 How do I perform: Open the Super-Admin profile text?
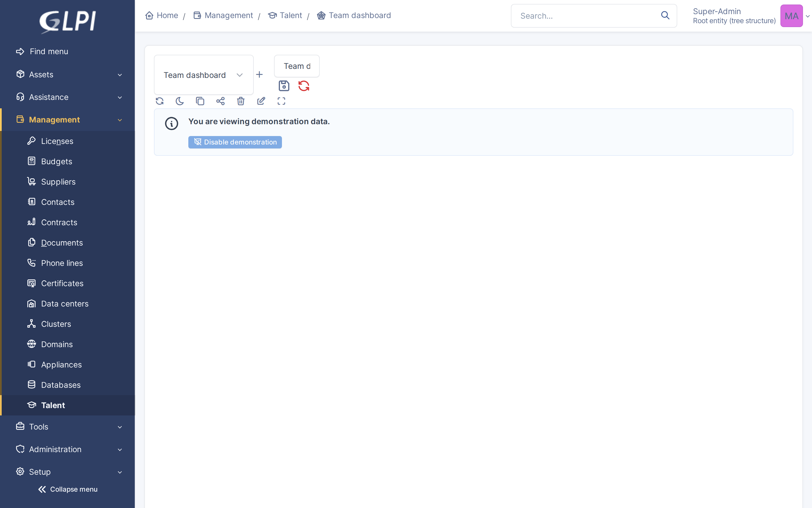[717, 11]
